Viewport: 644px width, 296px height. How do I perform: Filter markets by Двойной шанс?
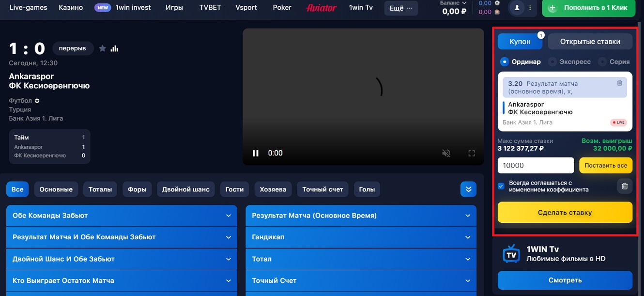pos(186,189)
